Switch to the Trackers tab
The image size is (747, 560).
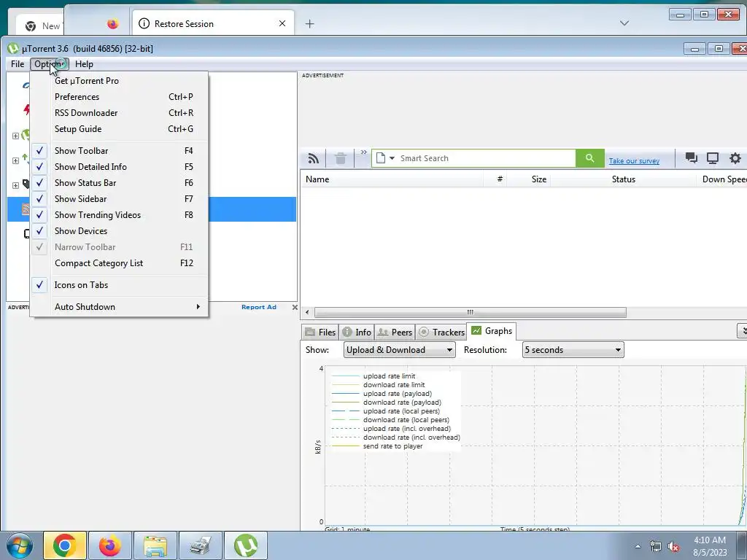click(441, 332)
